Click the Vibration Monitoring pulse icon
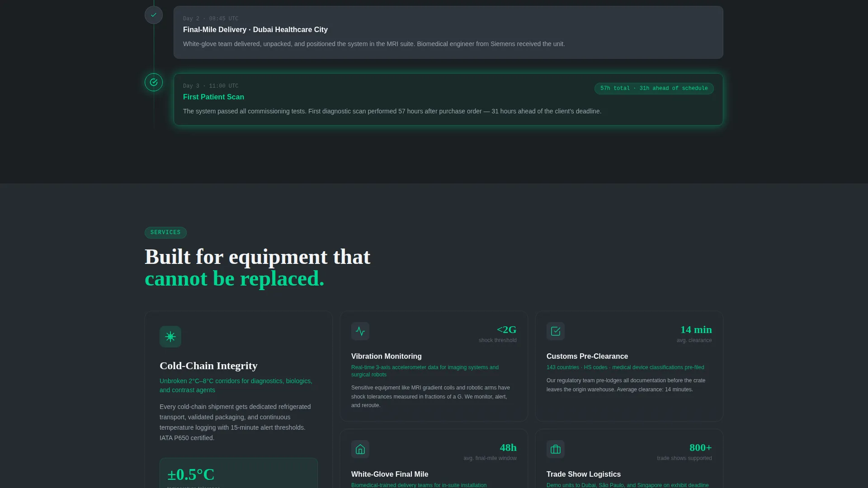Screen dimensions: 868x488 point(360,331)
